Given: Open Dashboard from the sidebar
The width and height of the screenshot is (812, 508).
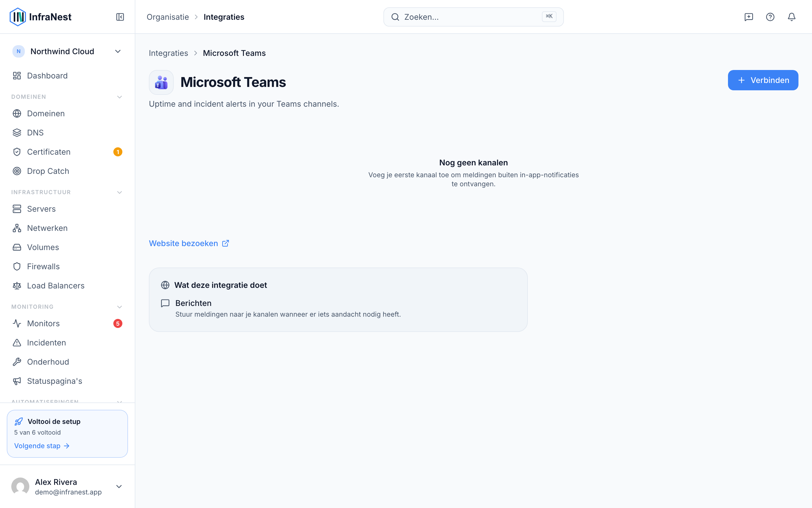Looking at the screenshot, I should 67,76.
